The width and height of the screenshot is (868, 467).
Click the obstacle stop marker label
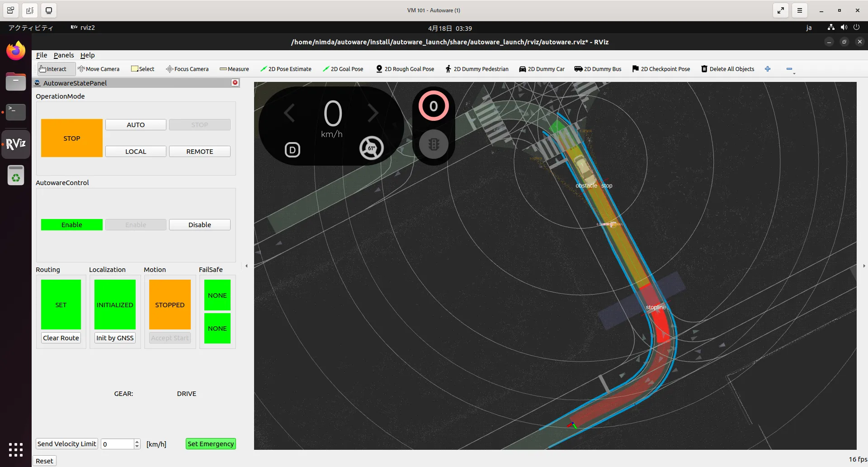594,186
